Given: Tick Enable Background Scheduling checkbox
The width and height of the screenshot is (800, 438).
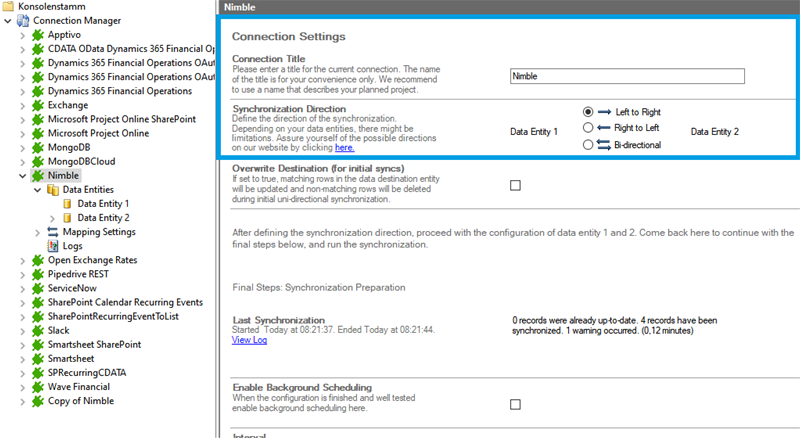Looking at the screenshot, I should pyautogui.click(x=515, y=404).
